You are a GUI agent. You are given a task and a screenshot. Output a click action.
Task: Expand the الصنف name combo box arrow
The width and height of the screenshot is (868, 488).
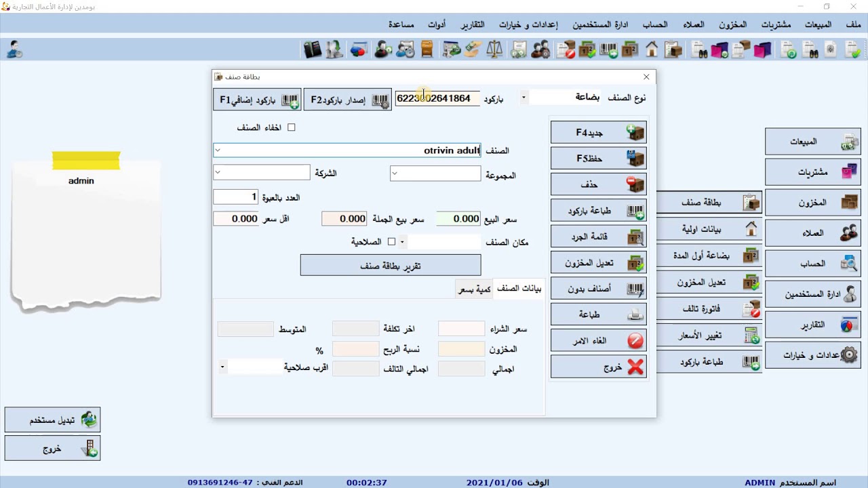click(x=218, y=150)
